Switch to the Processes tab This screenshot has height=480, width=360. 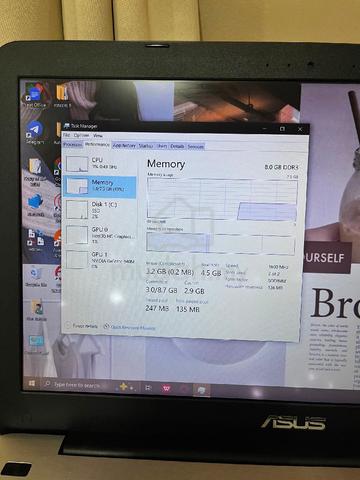(x=72, y=145)
